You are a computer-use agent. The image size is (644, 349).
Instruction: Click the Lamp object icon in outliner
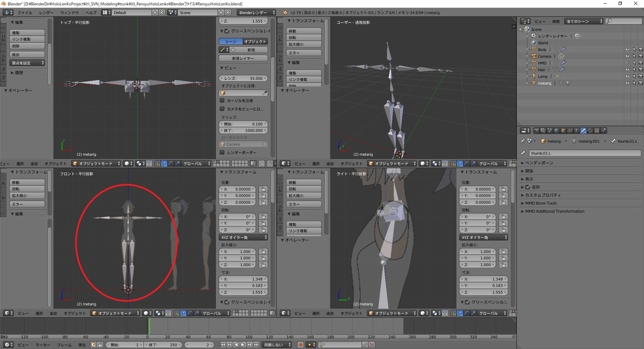pyautogui.click(x=534, y=76)
